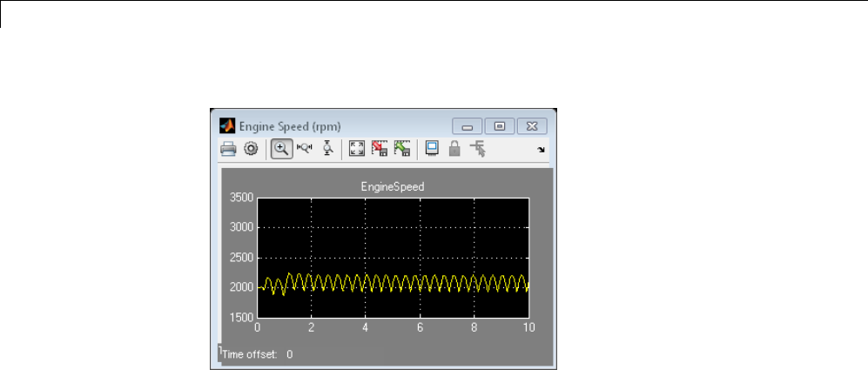Click the Print toolbar icon
Screen dimensions: 868x370
[x=229, y=149]
